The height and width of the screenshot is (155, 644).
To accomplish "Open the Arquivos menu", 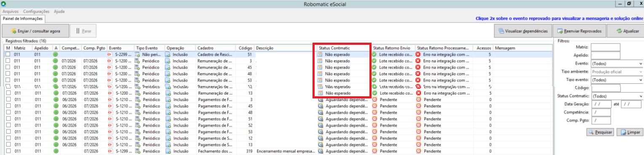I will [11, 11].
